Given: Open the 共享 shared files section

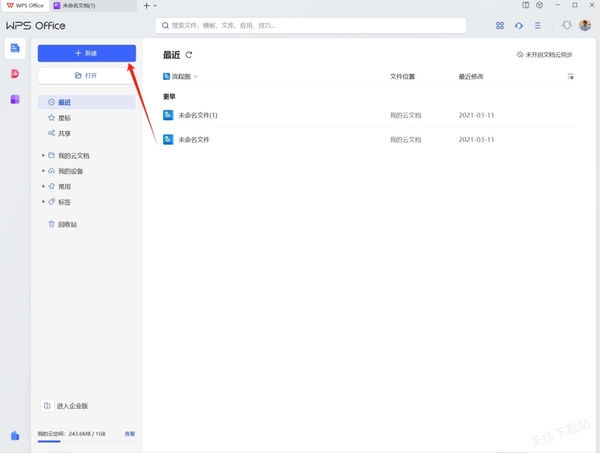Looking at the screenshot, I should pyautogui.click(x=65, y=132).
